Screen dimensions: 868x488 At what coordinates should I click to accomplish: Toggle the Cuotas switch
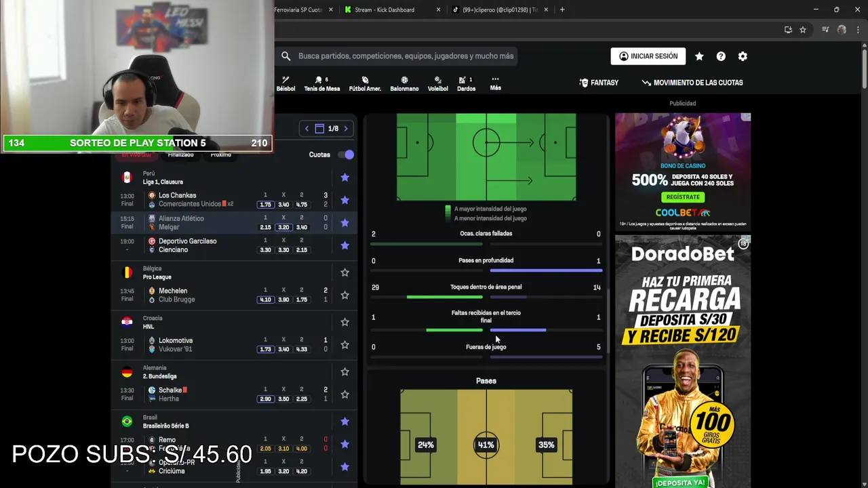(347, 155)
